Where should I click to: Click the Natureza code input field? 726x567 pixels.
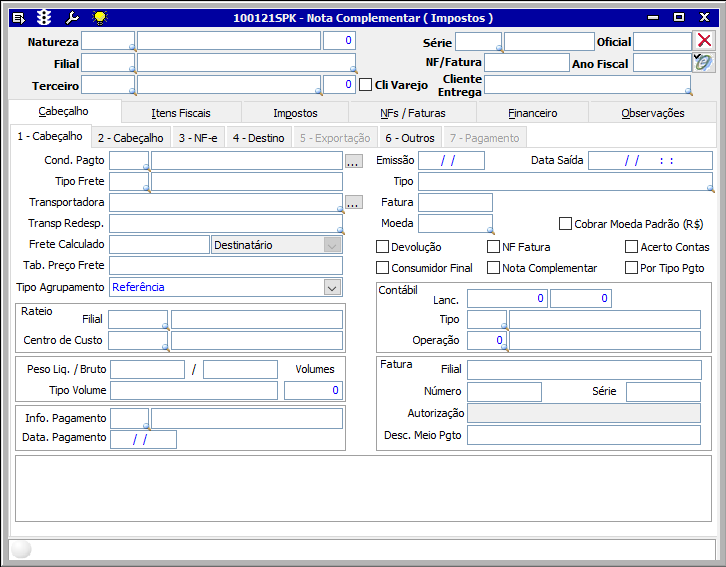pyautogui.click(x=107, y=41)
